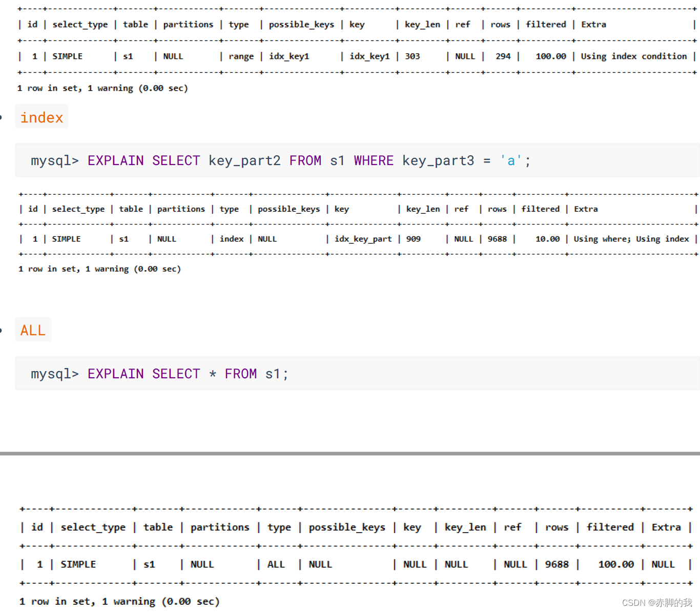Click '1 row in set' line below range table

point(102,88)
